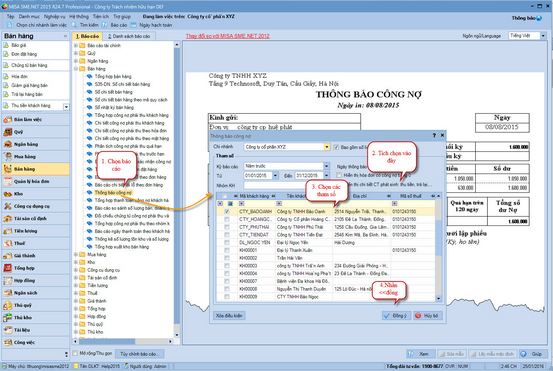Open the Trợ giúp menu
Screen dimensions: 553x371
click(122, 17)
